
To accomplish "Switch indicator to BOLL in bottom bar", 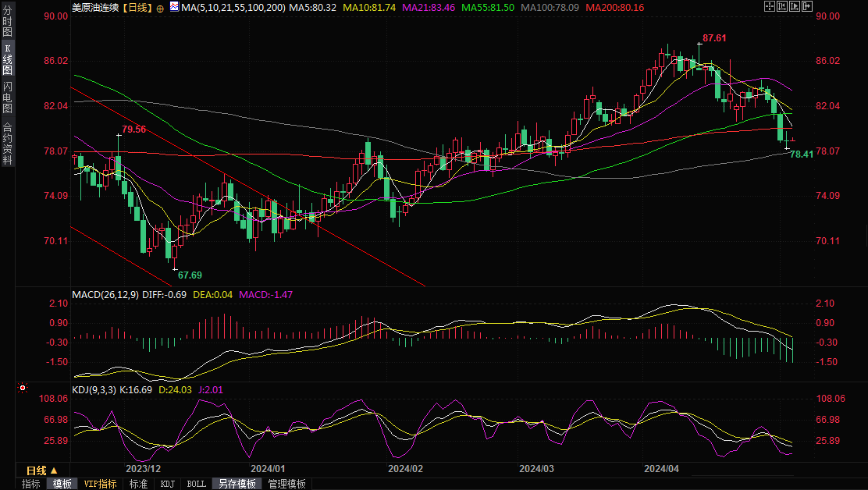I will coord(197,484).
